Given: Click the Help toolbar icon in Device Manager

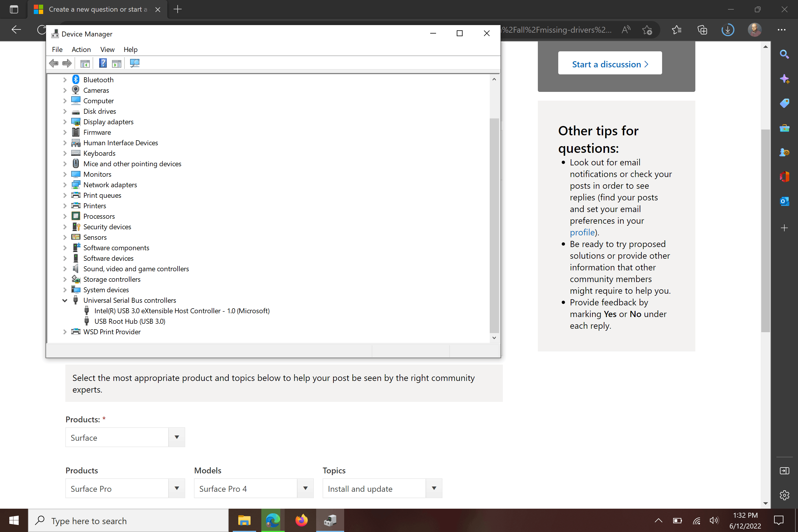Looking at the screenshot, I should [103, 63].
